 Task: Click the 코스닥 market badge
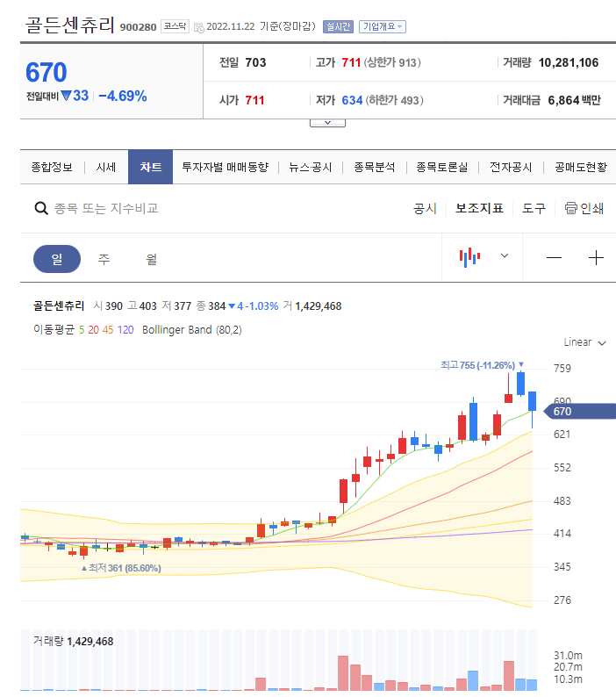pyautogui.click(x=175, y=26)
